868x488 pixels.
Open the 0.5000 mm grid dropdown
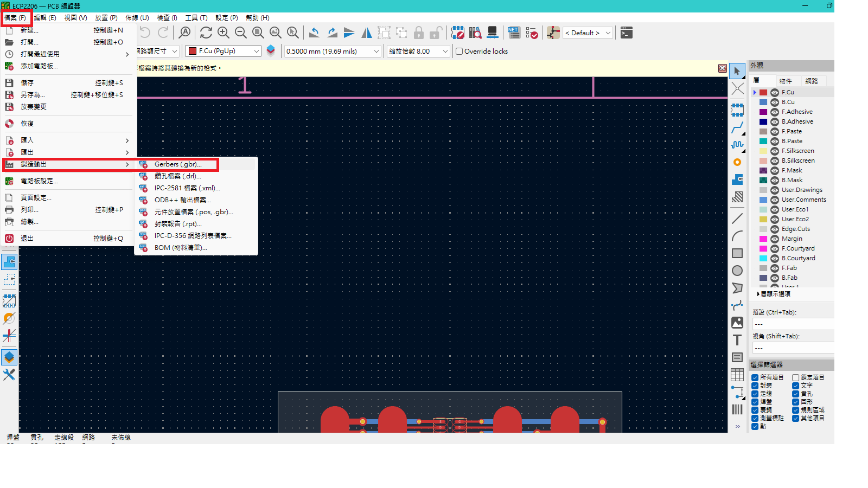click(x=333, y=51)
